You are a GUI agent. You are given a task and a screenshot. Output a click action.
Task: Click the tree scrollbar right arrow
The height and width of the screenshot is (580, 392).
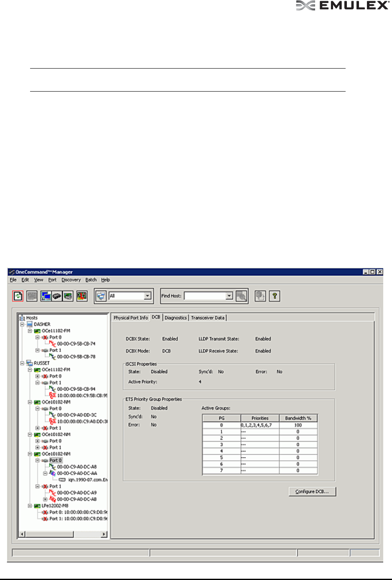[104, 534]
